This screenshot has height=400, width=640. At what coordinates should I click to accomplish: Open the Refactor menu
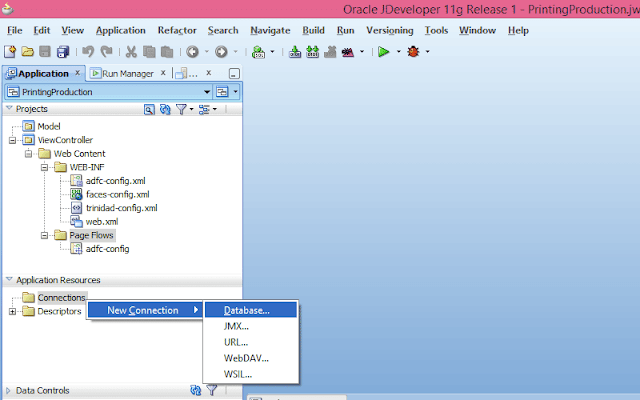coord(177,30)
